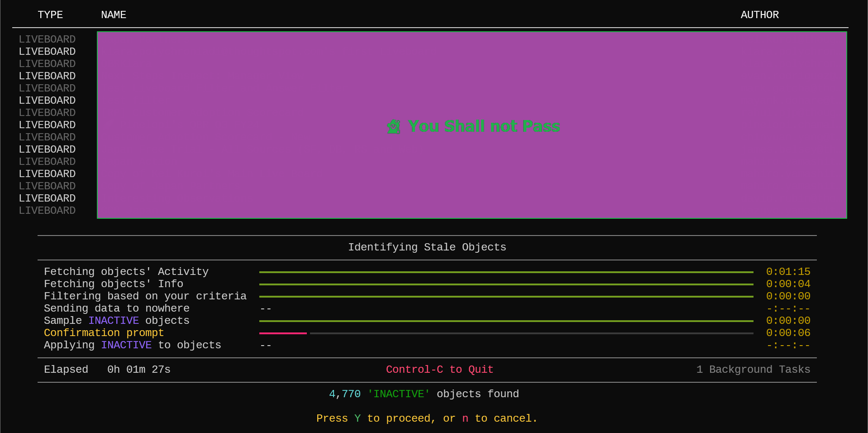Click the 'Fetching objects' Activity' step label

[126, 272]
